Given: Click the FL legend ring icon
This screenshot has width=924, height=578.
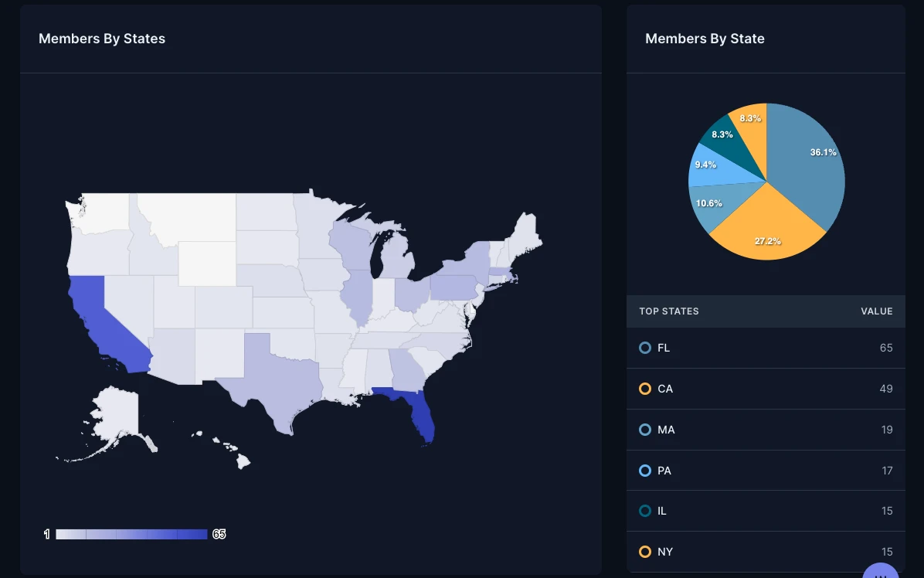Looking at the screenshot, I should 645,348.
